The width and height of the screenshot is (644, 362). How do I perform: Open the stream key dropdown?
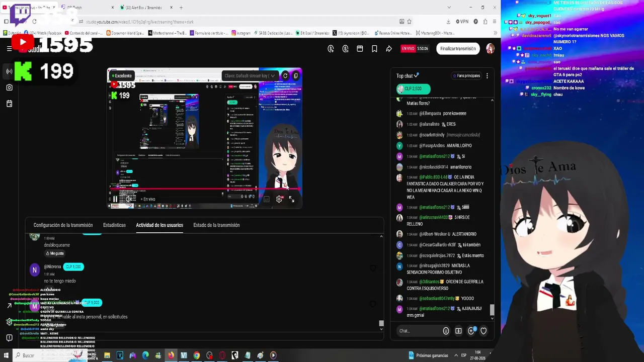[x=250, y=76]
